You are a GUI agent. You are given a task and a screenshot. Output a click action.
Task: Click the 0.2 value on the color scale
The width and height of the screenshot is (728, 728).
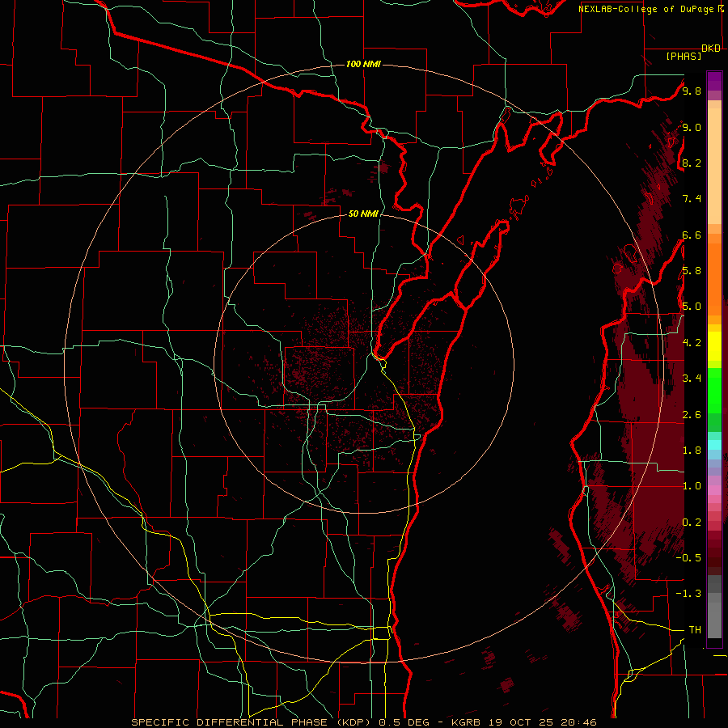(692, 523)
